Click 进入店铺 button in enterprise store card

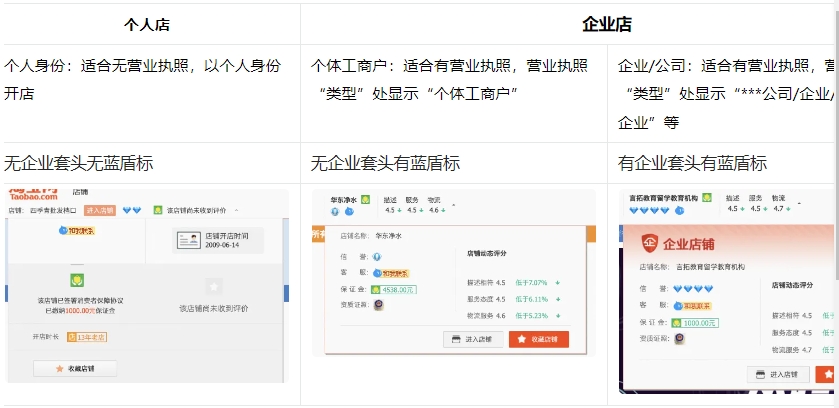778,375
